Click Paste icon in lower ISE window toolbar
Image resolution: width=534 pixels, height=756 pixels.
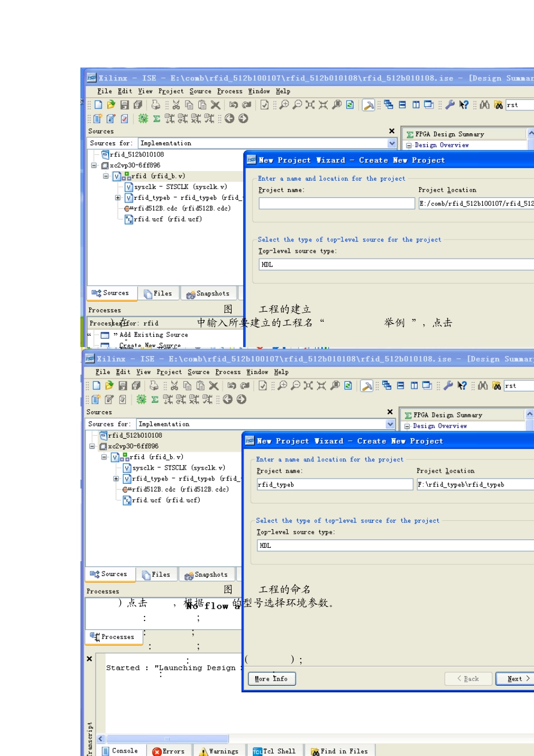(200, 386)
